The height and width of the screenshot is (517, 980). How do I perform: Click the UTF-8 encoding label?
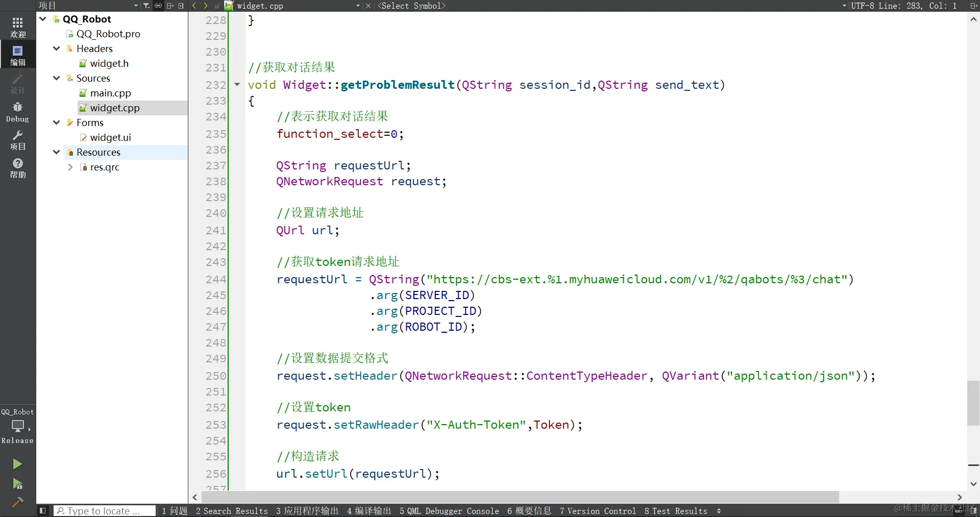pos(863,6)
